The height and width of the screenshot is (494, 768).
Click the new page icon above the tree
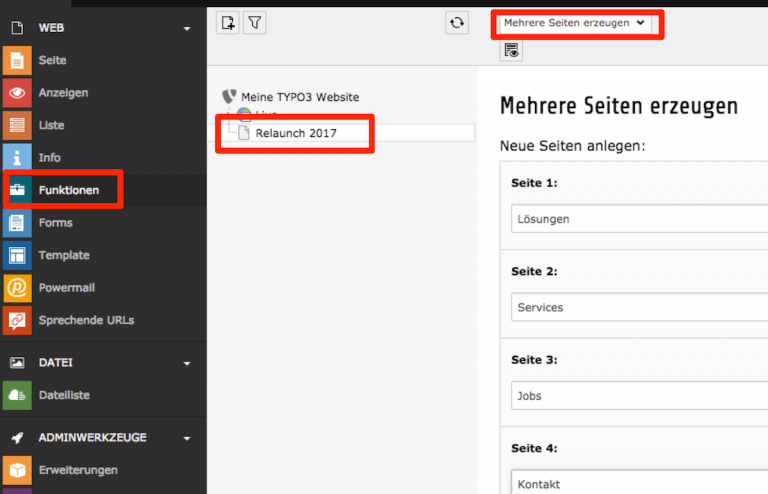[x=228, y=23]
